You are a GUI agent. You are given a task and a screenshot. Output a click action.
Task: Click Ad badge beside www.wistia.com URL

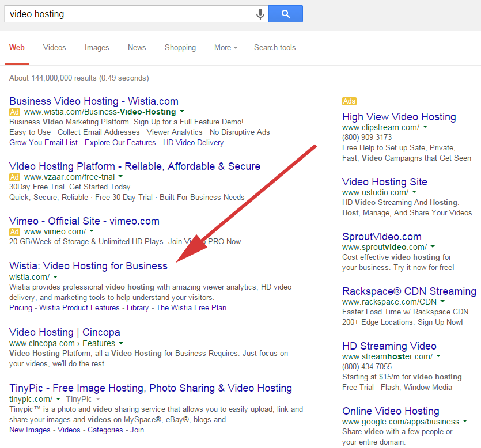click(14, 112)
